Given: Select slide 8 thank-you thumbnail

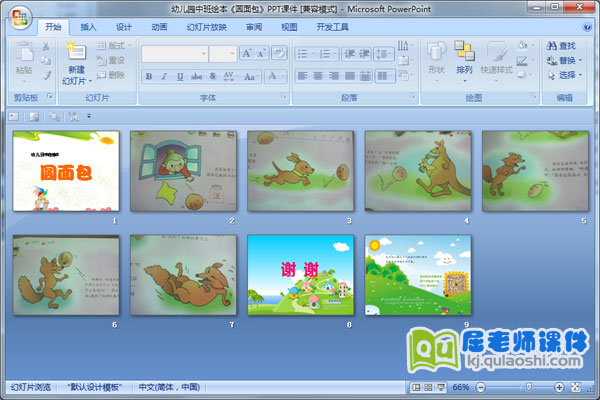Looking at the screenshot, I should click(301, 275).
